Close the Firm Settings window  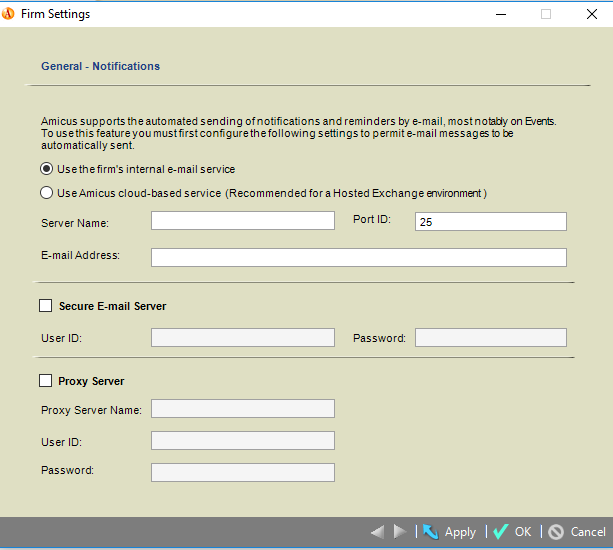pyautogui.click(x=592, y=14)
